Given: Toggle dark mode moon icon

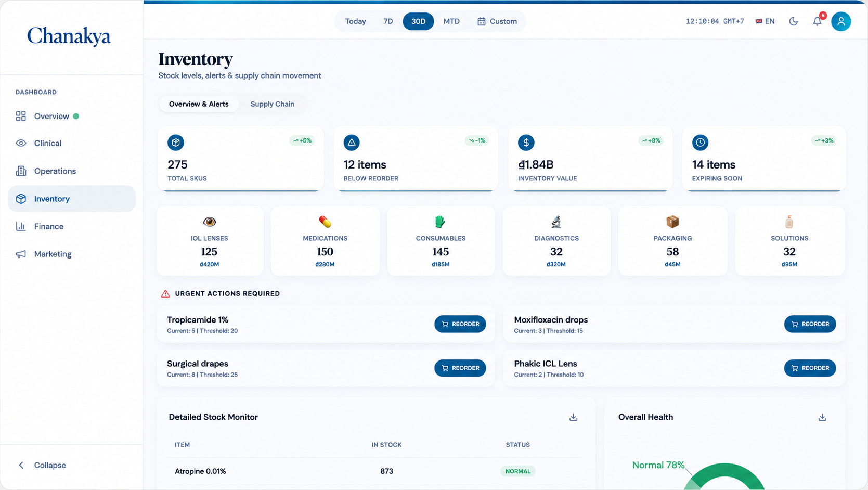Looking at the screenshot, I should coord(793,21).
